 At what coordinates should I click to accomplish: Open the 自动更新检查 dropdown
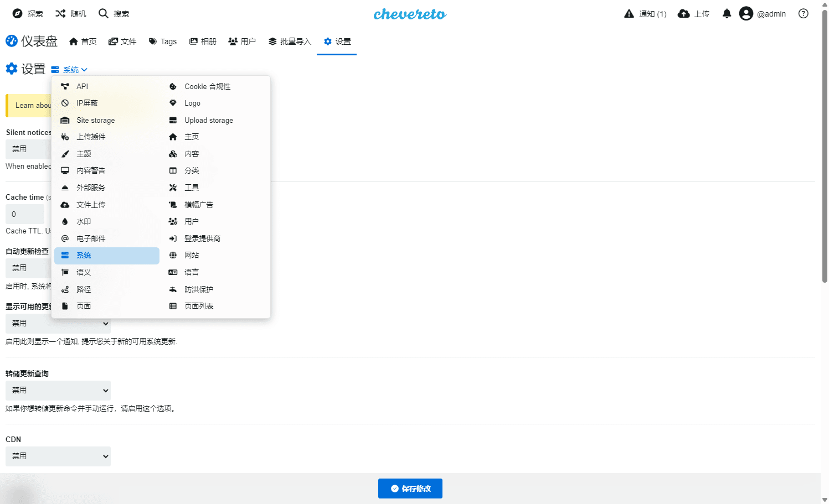(x=28, y=268)
